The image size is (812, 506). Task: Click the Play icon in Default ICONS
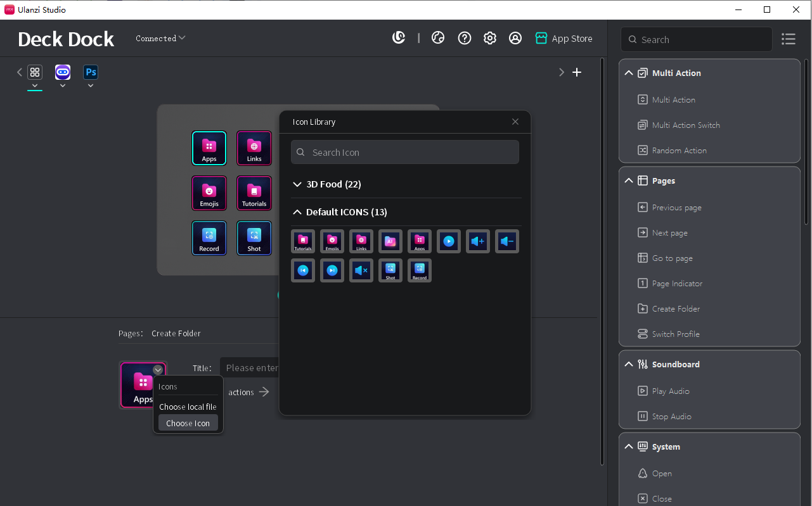click(x=449, y=241)
